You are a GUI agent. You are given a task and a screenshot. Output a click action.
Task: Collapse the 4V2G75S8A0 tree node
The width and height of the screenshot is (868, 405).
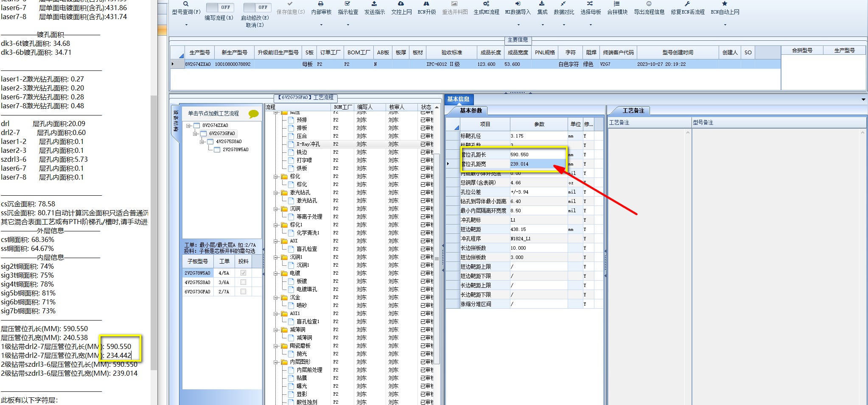point(202,142)
